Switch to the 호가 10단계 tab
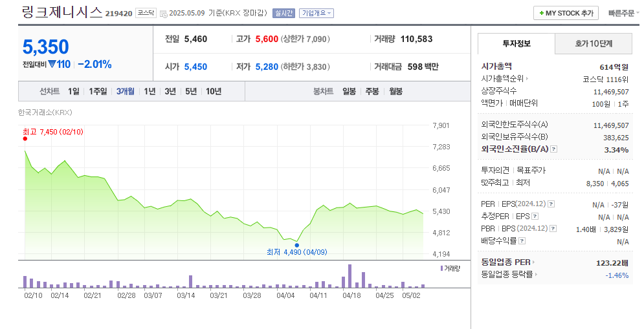Viewport: 644px width, 329px height. [x=594, y=43]
